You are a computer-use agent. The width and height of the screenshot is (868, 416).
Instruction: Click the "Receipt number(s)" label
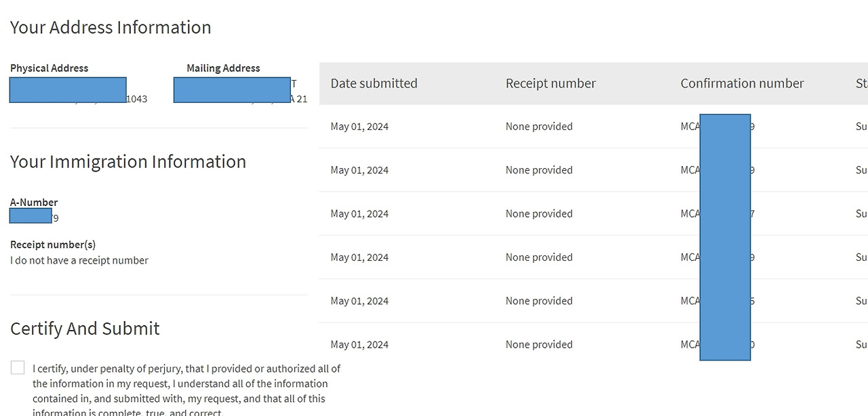pos(53,244)
